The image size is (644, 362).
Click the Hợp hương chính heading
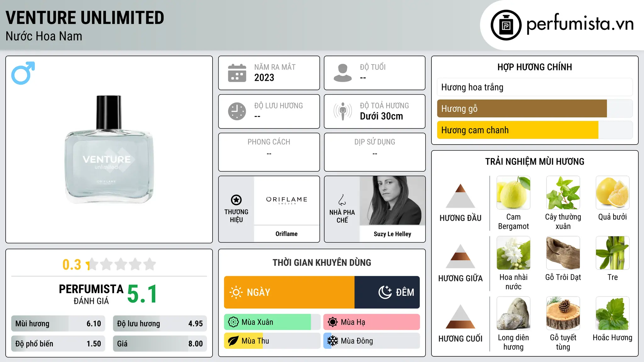(x=535, y=67)
